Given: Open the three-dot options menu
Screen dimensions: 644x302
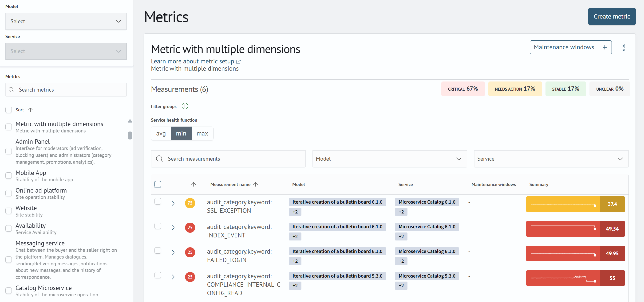Looking at the screenshot, I should [x=624, y=47].
